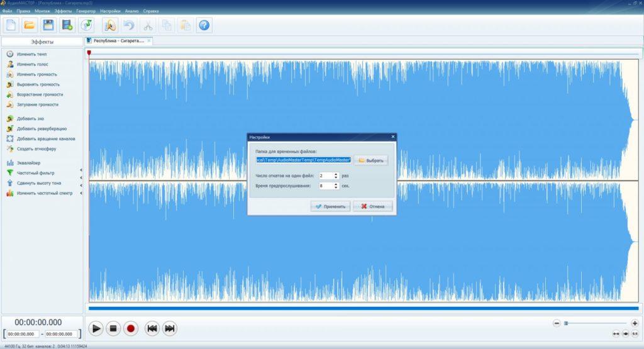The image size is (644, 349).
Task: Click the scissors Cut icon
Action: coord(148,25)
